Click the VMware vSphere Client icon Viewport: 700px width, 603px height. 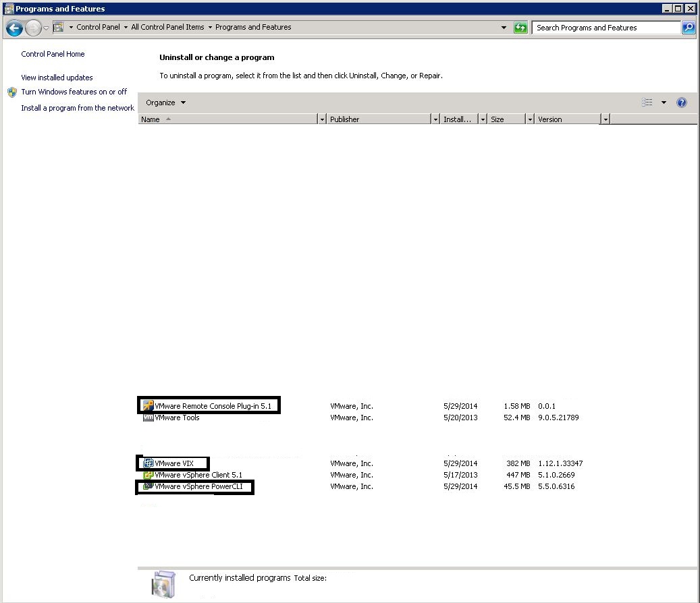pos(148,475)
